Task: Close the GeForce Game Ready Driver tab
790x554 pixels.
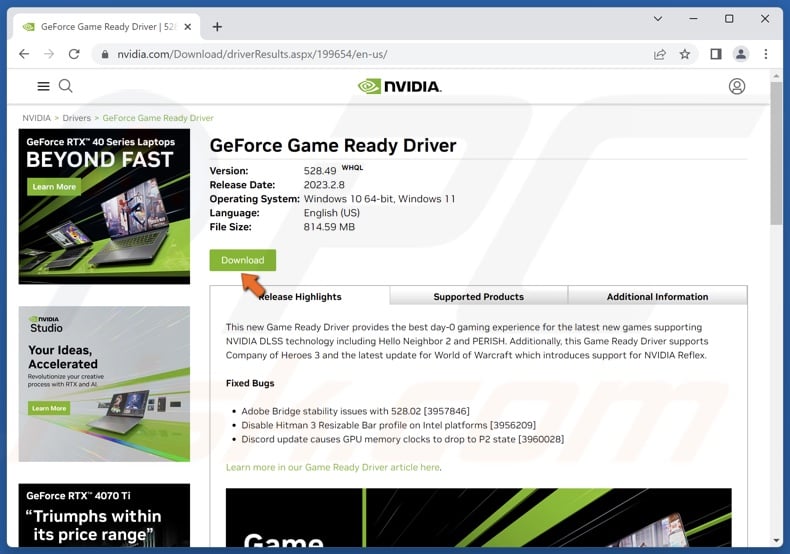Action: (187, 27)
